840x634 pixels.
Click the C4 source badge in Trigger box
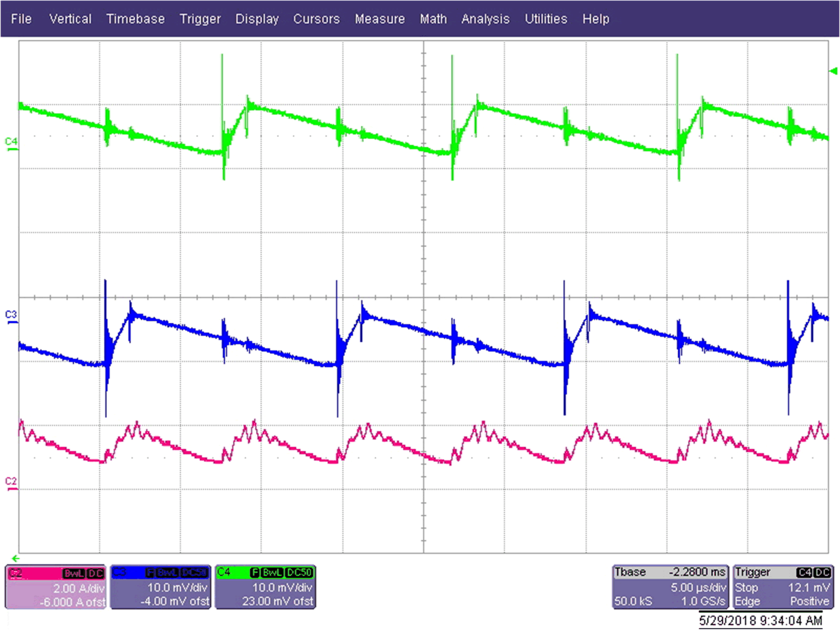pyautogui.click(x=805, y=573)
